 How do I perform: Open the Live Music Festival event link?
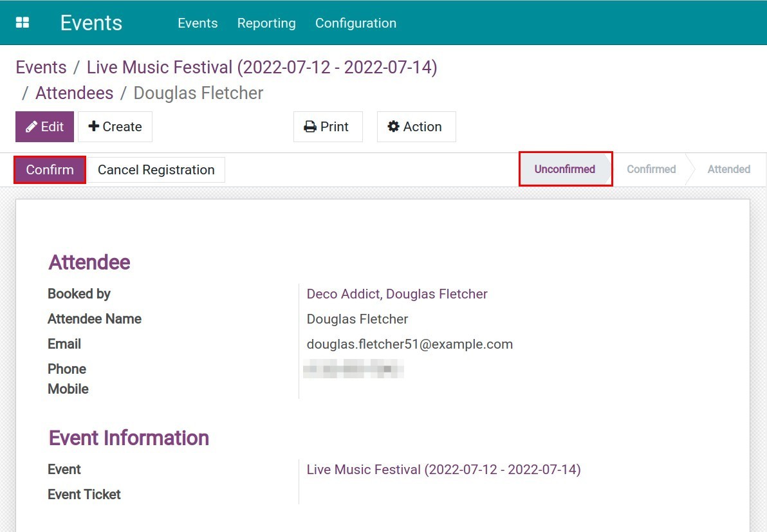tap(443, 470)
